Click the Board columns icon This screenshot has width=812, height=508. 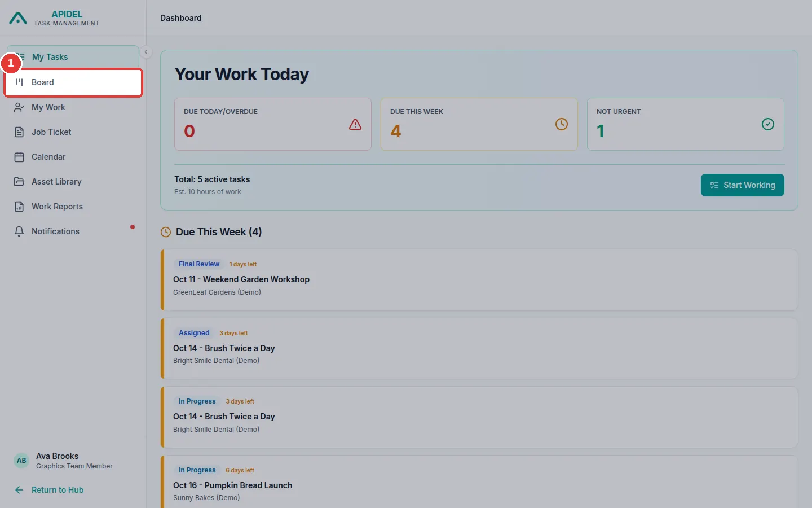tap(19, 82)
